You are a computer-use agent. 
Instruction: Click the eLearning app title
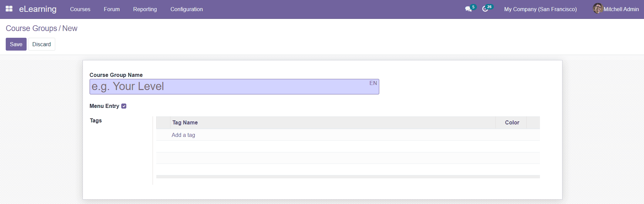coord(38,9)
